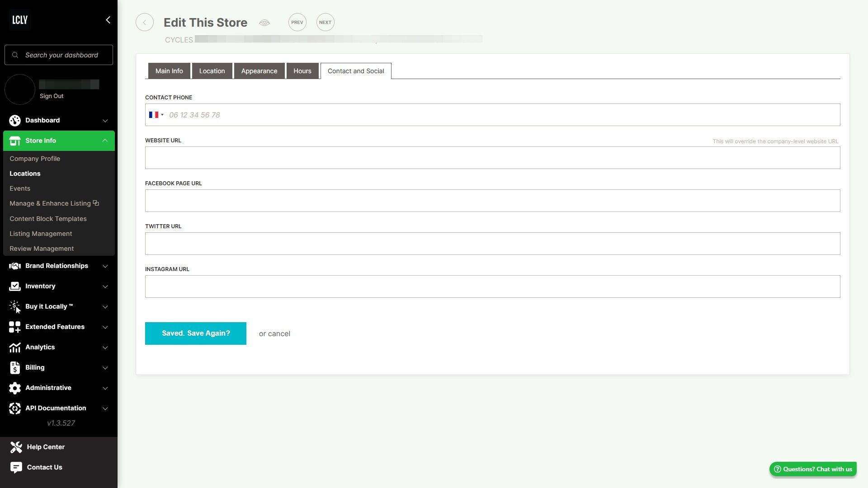Collapse the Store Info section

click(105, 141)
